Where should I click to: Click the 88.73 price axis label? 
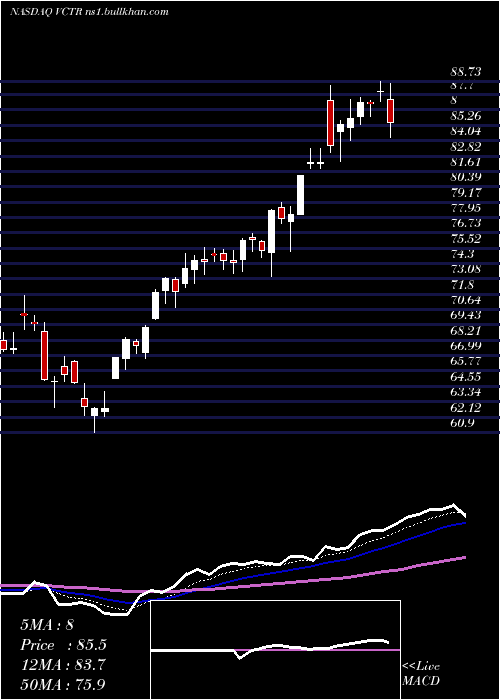coord(465,71)
